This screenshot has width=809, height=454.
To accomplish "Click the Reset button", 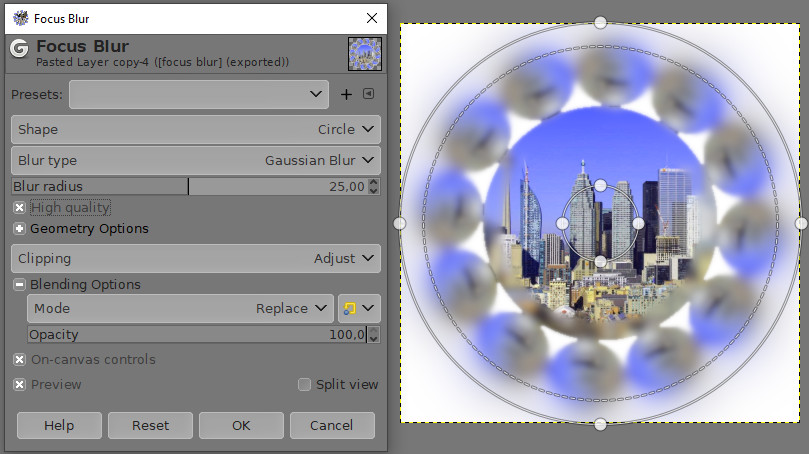I will coord(150,425).
